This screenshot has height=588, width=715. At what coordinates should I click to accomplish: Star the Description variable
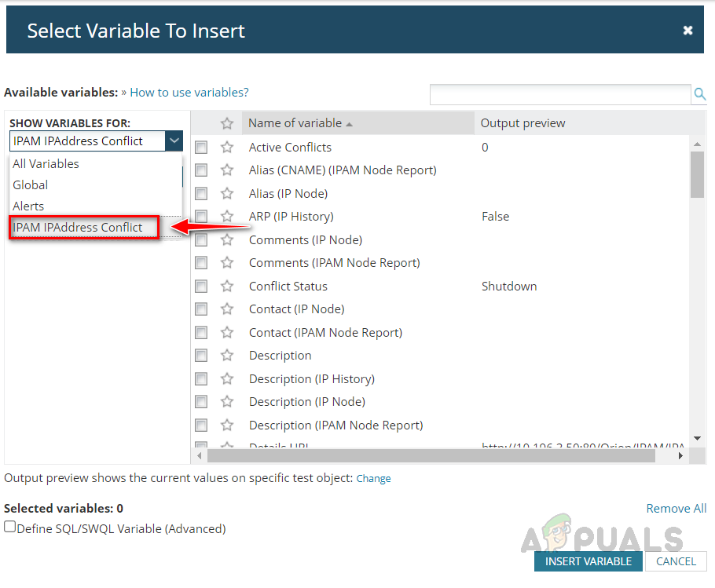pyautogui.click(x=227, y=356)
